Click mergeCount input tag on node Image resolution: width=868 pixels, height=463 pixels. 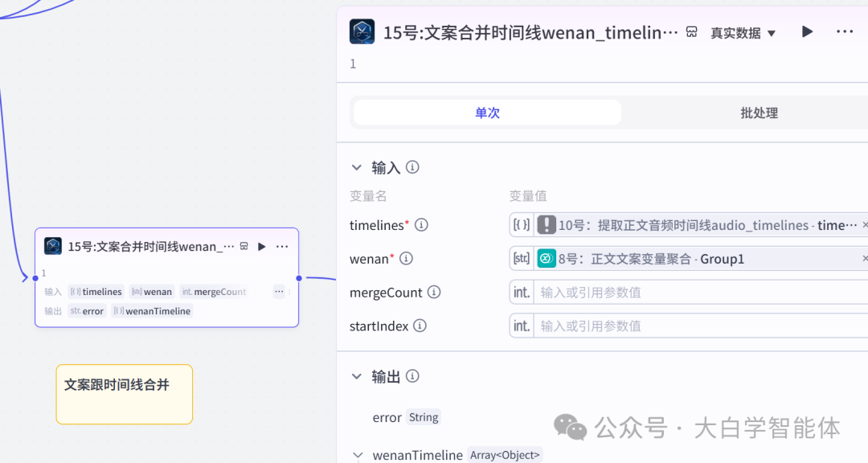tap(214, 291)
